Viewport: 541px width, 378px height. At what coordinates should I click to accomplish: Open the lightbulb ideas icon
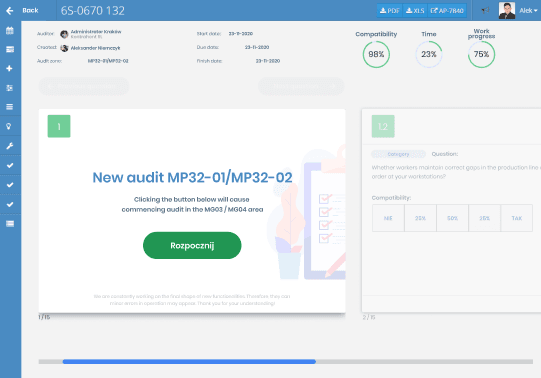tap(9, 126)
